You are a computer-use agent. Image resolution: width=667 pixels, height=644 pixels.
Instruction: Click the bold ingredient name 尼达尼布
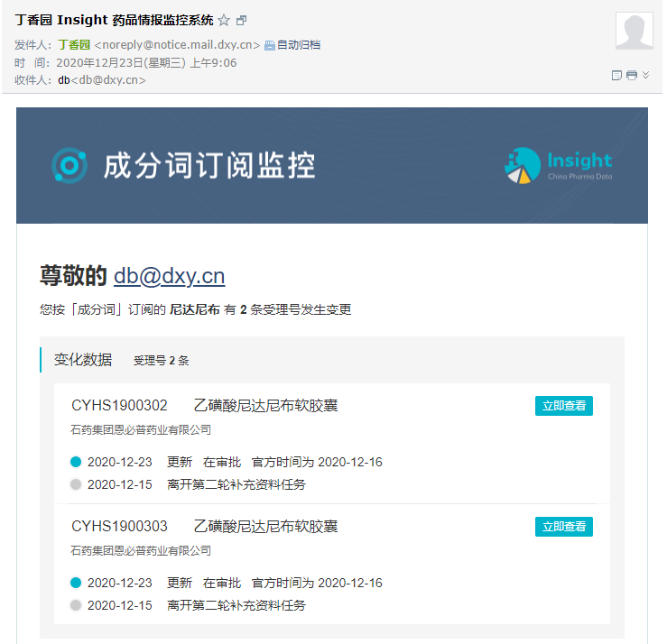(194, 309)
